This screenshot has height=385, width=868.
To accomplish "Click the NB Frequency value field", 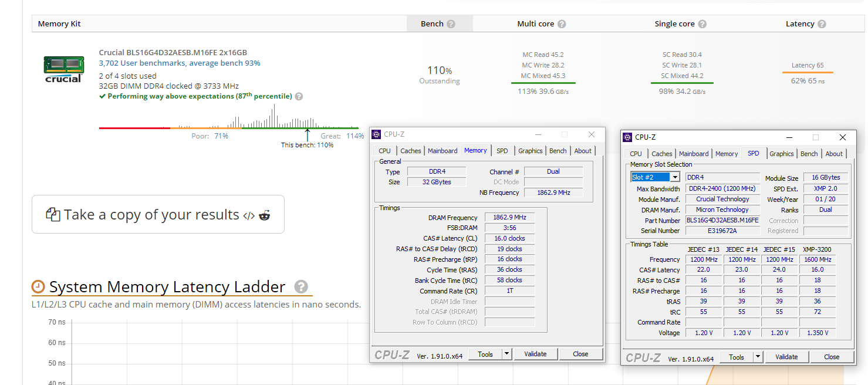I will point(553,192).
